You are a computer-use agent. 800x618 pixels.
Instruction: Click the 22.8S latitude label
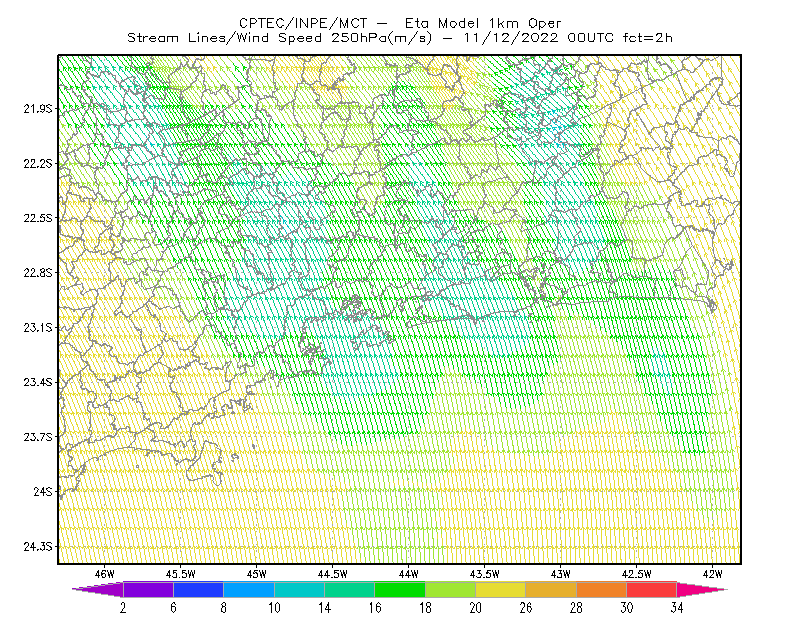(38, 273)
